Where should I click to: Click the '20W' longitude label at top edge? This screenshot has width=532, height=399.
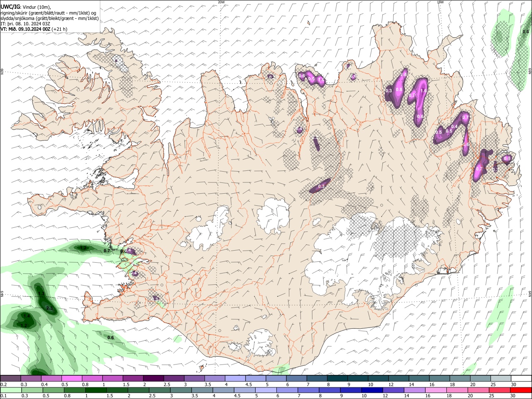(x=221, y=2)
